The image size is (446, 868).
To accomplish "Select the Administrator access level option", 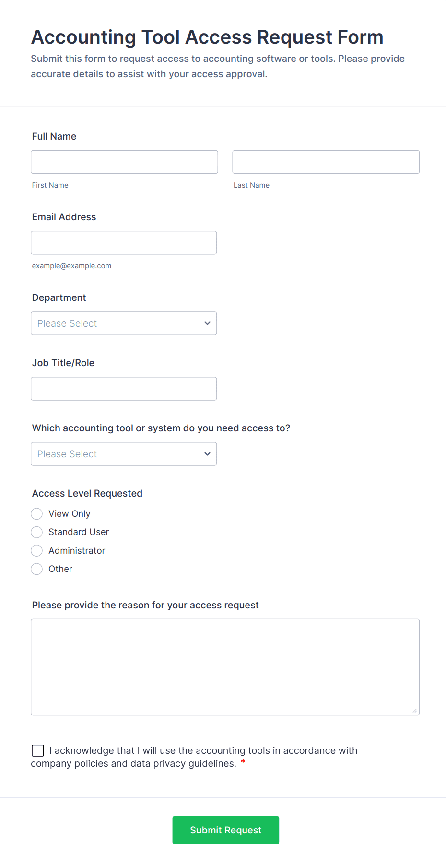I will tap(37, 551).
